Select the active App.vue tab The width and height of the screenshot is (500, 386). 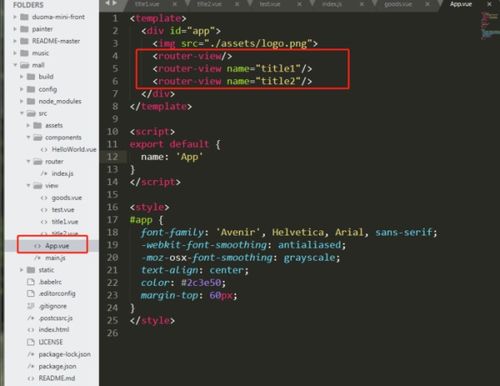[461, 4]
